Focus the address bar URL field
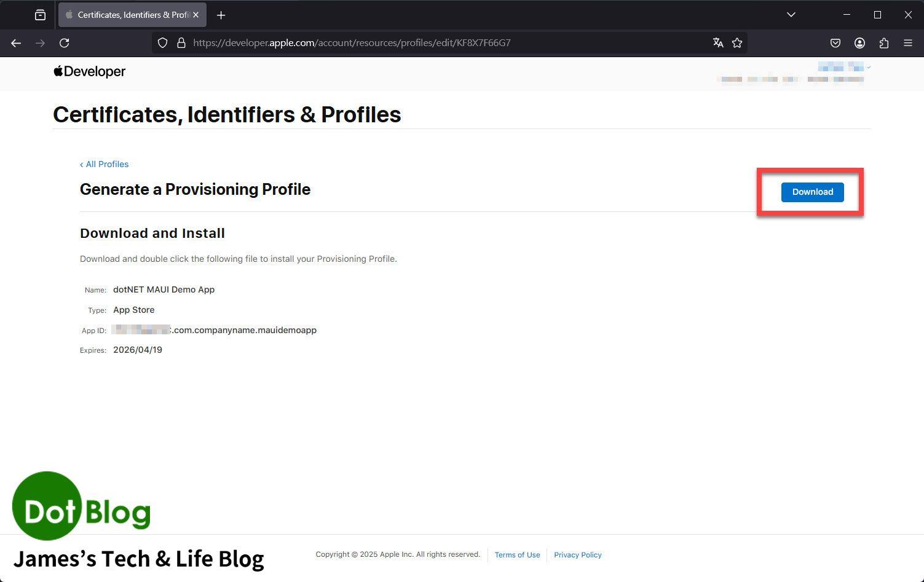This screenshot has width=924, height=582. [449, 43]
